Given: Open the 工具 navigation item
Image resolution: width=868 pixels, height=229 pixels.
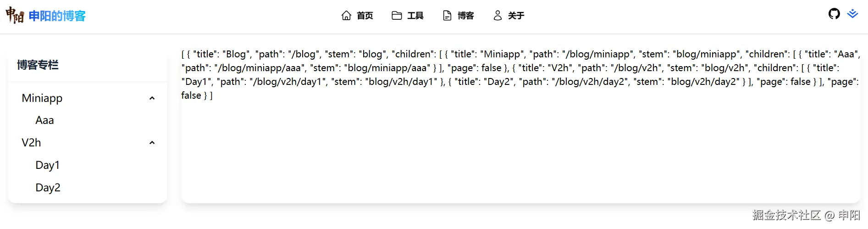Looking at the screenshot, I should (415, 16).
